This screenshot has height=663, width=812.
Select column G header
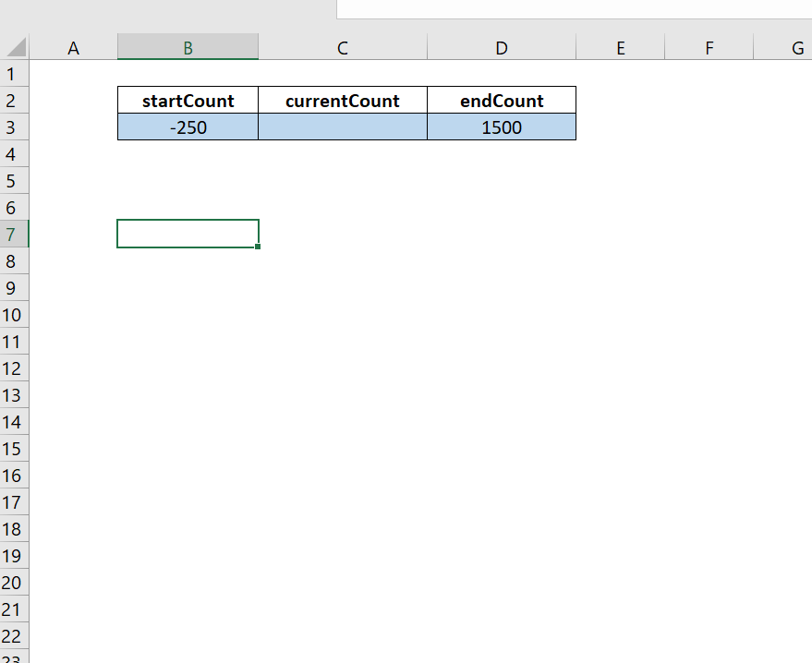794,47
